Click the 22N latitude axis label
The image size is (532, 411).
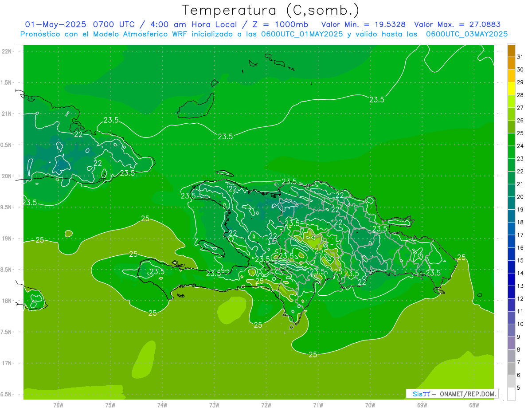pyautogui.click(x=8, y=51)
